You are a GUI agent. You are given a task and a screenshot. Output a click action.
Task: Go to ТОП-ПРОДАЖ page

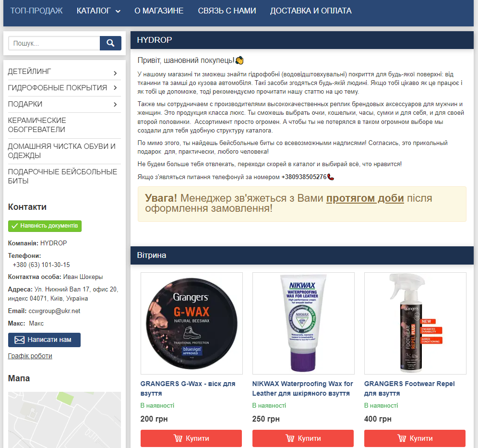[x=36, y=11]
